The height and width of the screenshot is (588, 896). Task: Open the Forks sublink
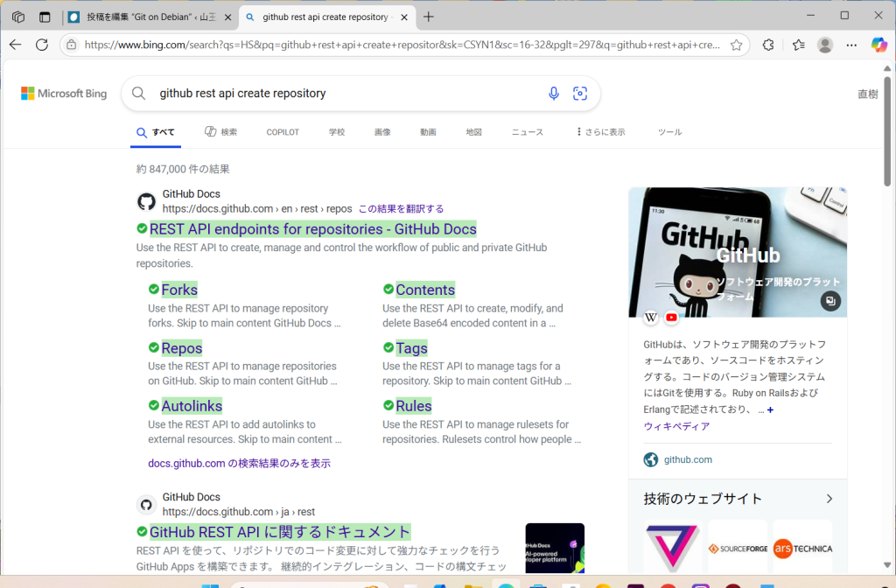click(x=179, y=290)
